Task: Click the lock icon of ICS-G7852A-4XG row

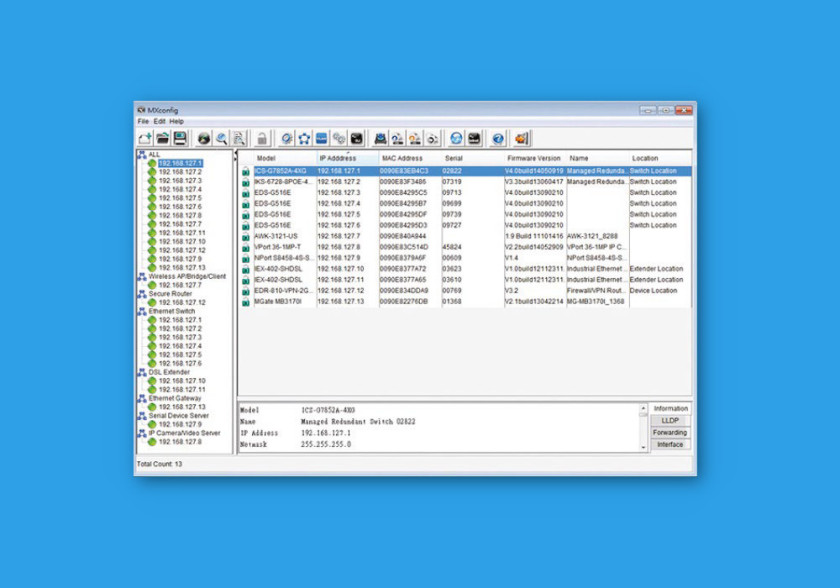Action: point(246,172)
